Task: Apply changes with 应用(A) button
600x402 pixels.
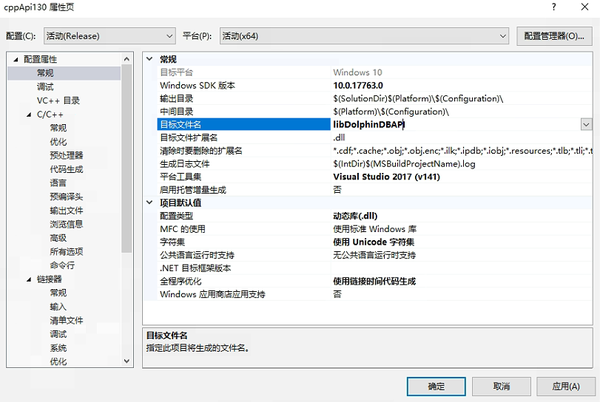Action: point(566,386)
